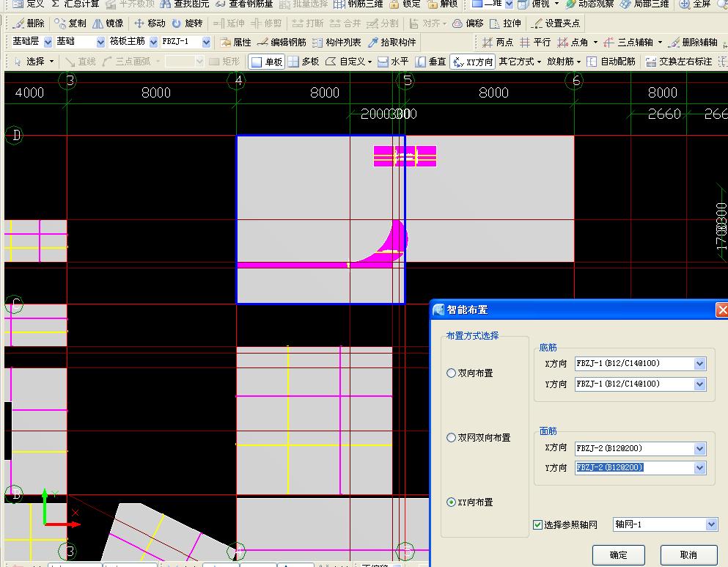Click 交换左右标注 (swap left-right labels)
Screen dimensions: 728x567
(679, 62)
